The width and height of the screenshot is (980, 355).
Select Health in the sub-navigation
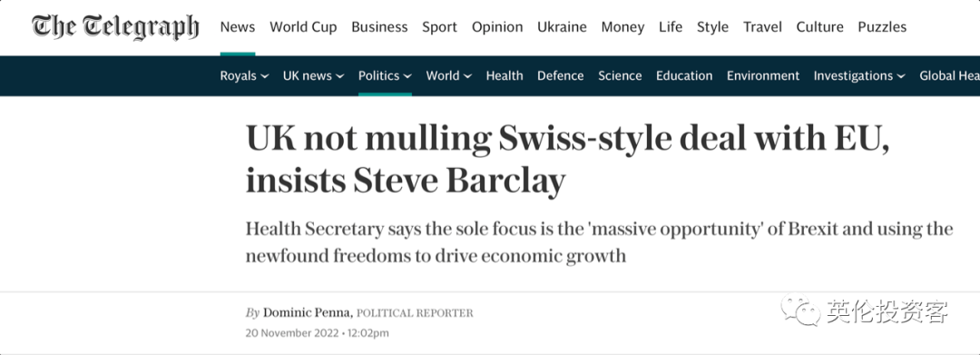coord(505,75)
